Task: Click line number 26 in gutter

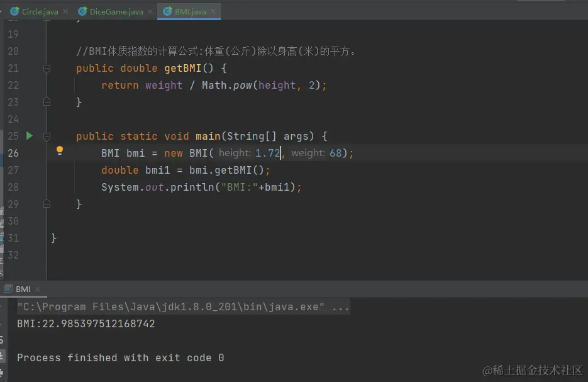Action: coord(13,153)
